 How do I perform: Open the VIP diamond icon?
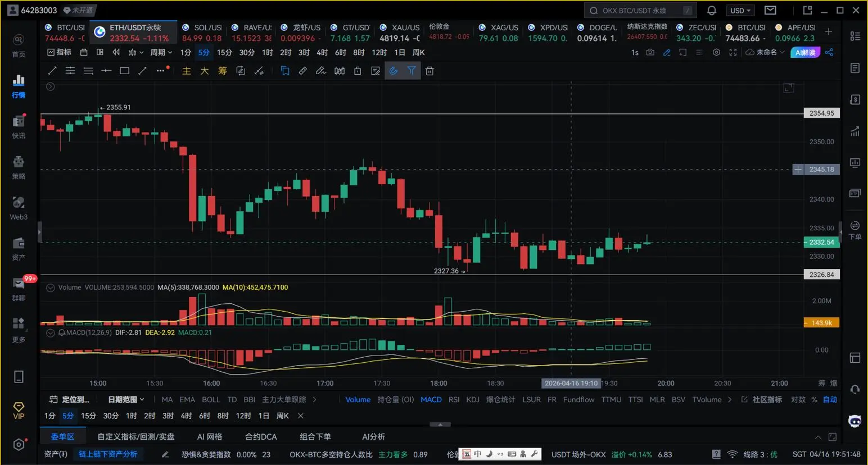point(19,411)
